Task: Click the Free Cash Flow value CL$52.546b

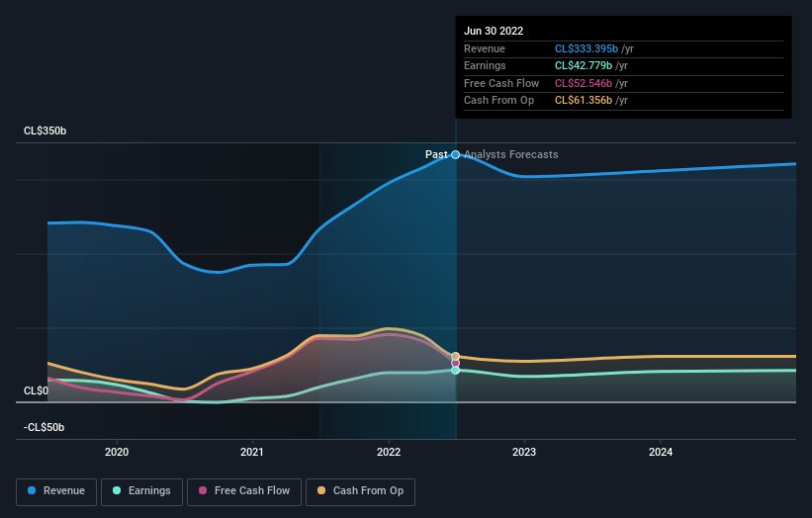Action: click(584, 83)
